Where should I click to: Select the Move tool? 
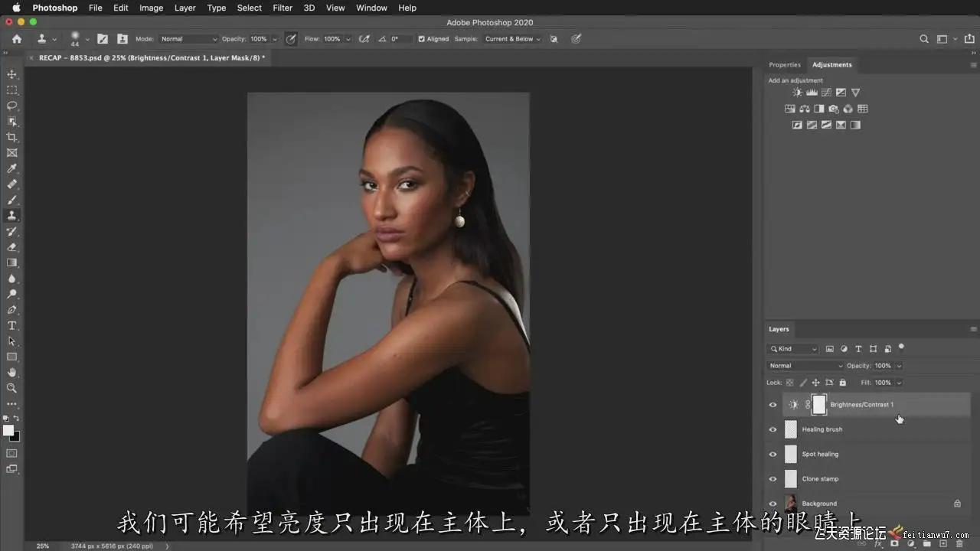coord(11,74)
